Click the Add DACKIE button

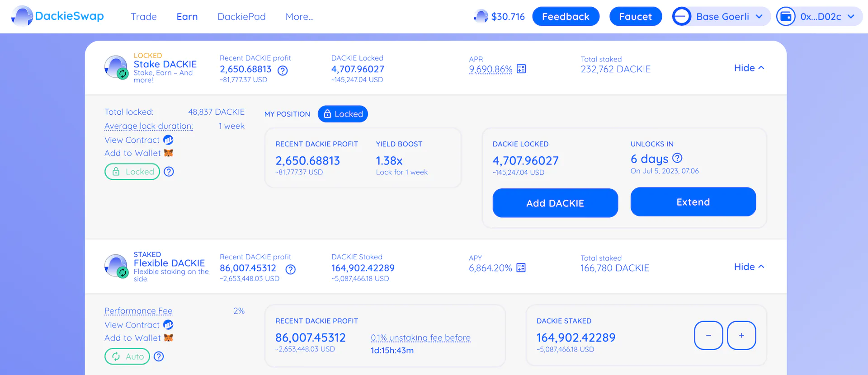[x=555, y=203]
